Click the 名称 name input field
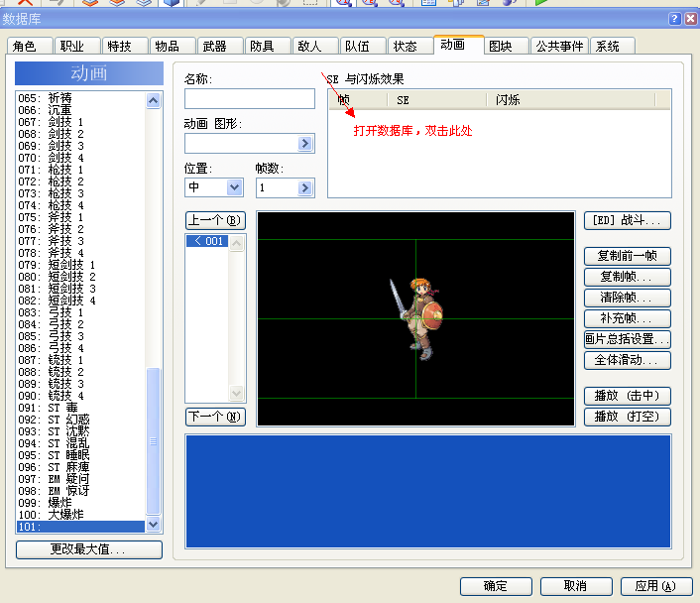The image size is (700, 603). (250, 99)
